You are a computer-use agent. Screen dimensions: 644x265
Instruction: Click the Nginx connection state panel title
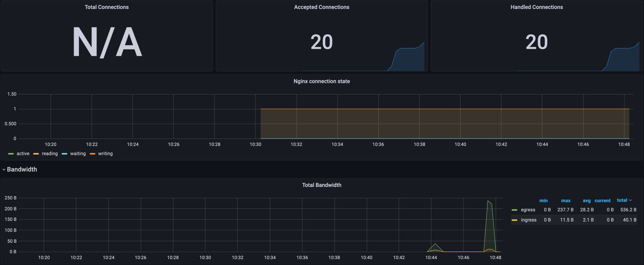(321, 81)
